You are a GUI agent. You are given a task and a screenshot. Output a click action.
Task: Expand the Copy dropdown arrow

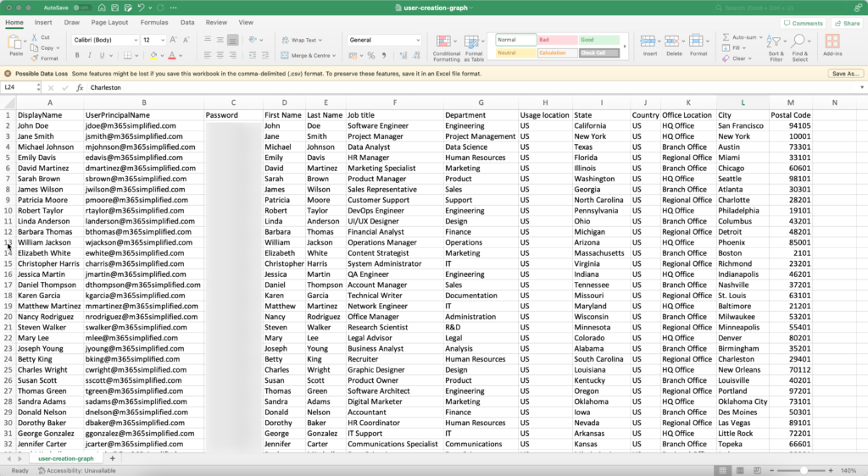click(58, 48)
